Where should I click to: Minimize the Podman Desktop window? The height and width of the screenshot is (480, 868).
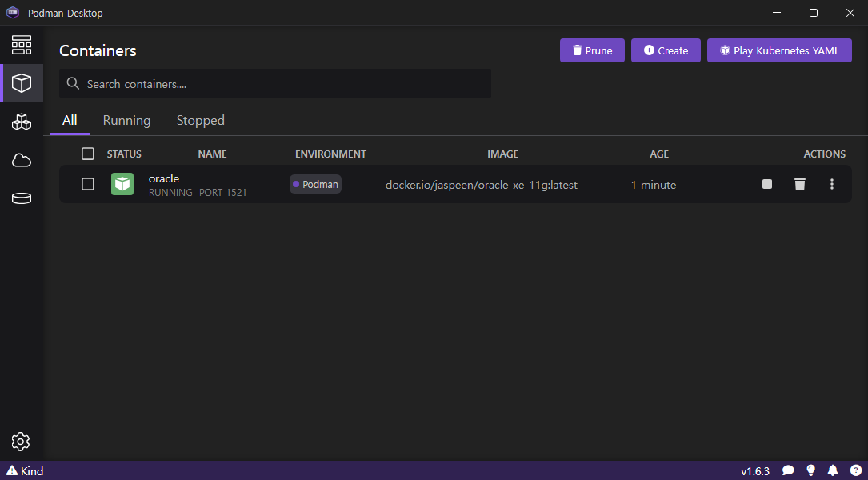coord(778,13)
